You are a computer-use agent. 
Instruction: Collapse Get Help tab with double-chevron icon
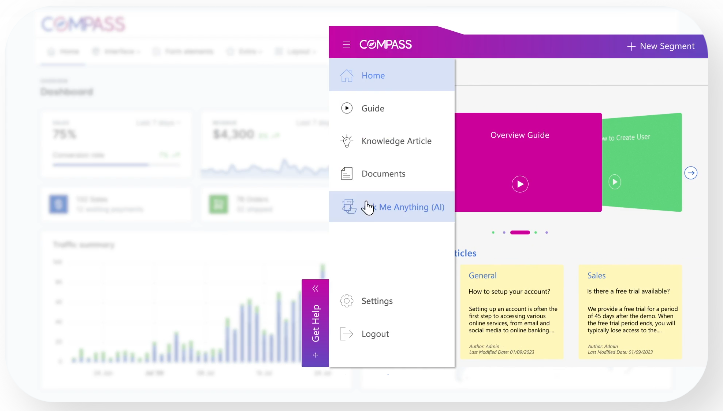point(315,289)
